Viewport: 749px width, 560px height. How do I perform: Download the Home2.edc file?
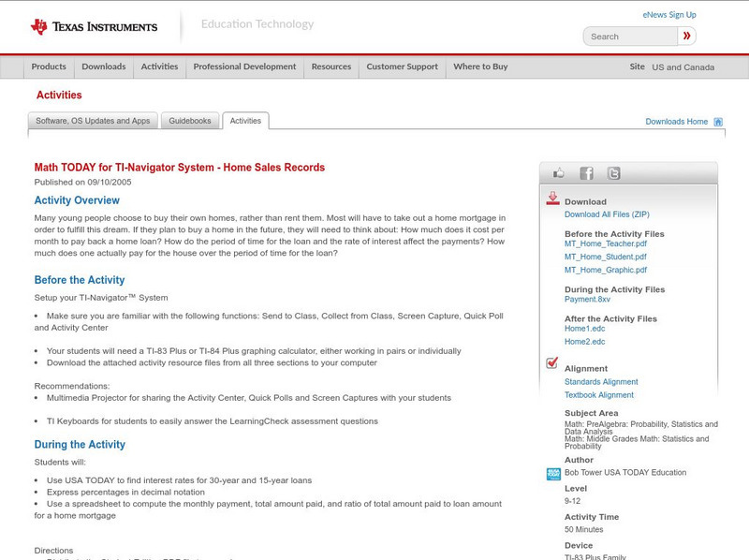tap(584, 342)
